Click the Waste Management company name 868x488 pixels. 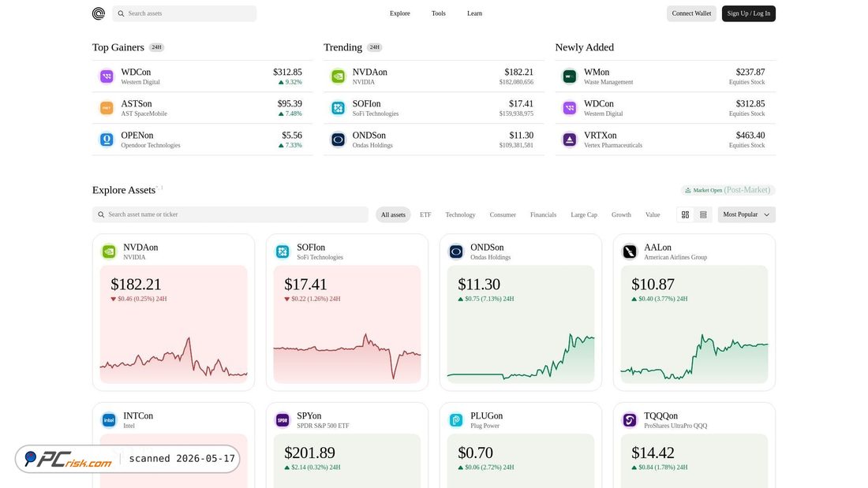coord(608,82)
